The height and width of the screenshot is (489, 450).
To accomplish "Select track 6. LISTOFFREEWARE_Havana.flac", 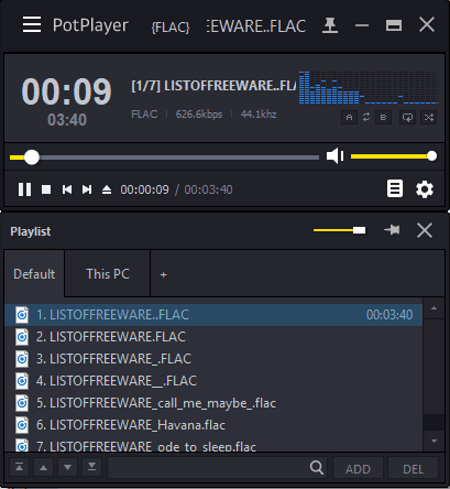I will click(x=213, y=425).
